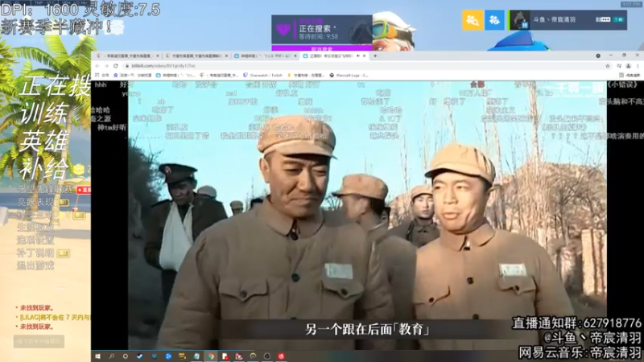Reload the bilibili page
644x362 pixels.
point(116,66)
